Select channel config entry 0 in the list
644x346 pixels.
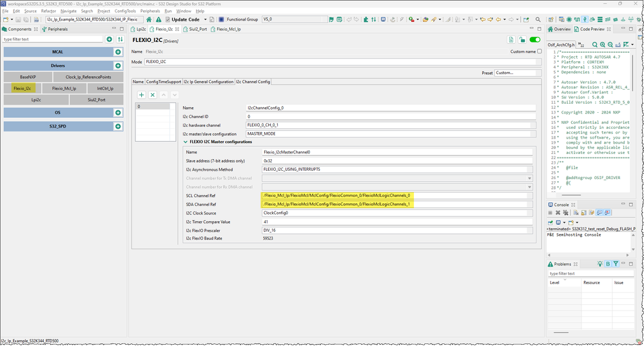(153, 106)
